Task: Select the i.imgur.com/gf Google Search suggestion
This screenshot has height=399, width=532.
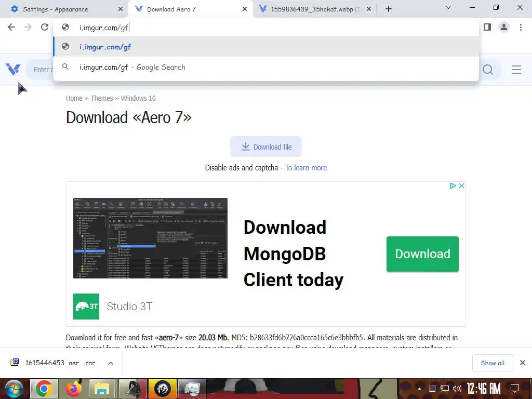Action: coord(266,67)
